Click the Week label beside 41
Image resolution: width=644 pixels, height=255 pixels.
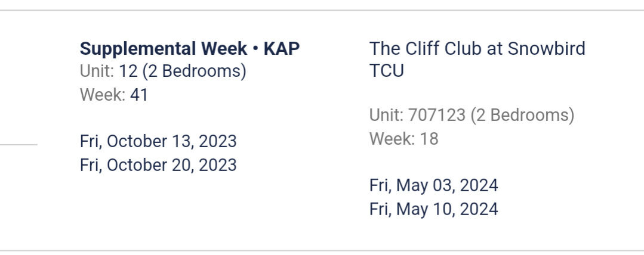[x=102, y=95]
